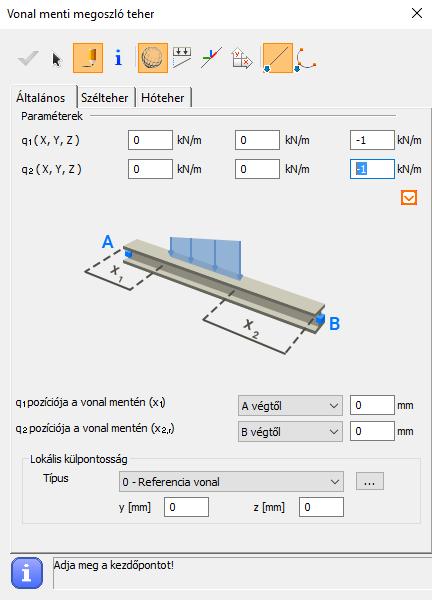This screenshot has height=600, width=432.
Task: Select the arc line load icon
Action: 305,60
